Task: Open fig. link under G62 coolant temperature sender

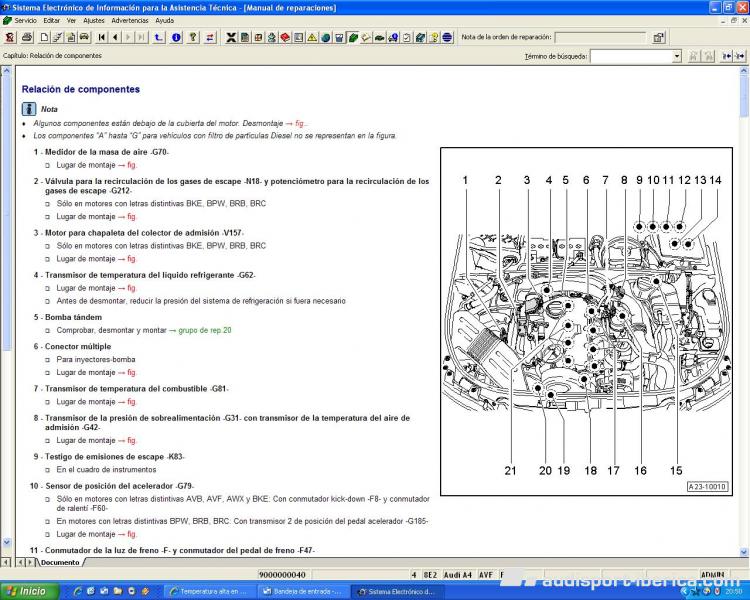Action: click(127, 288)
